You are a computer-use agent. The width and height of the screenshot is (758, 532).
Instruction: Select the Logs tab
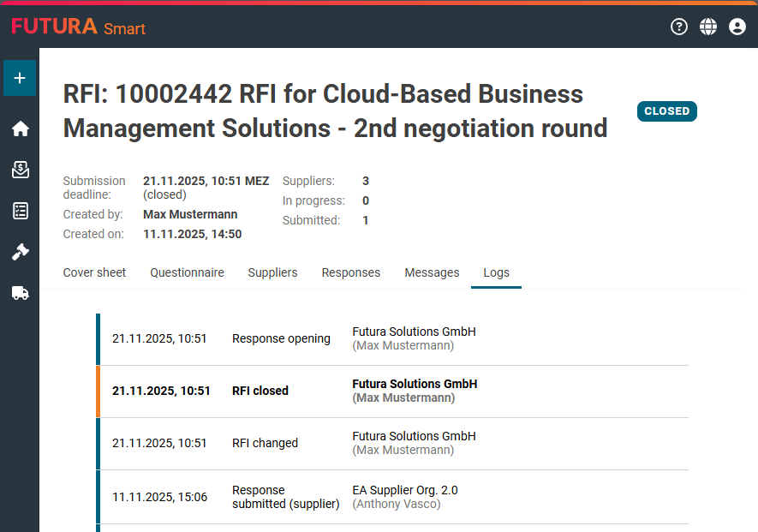[x=496, y=272]
